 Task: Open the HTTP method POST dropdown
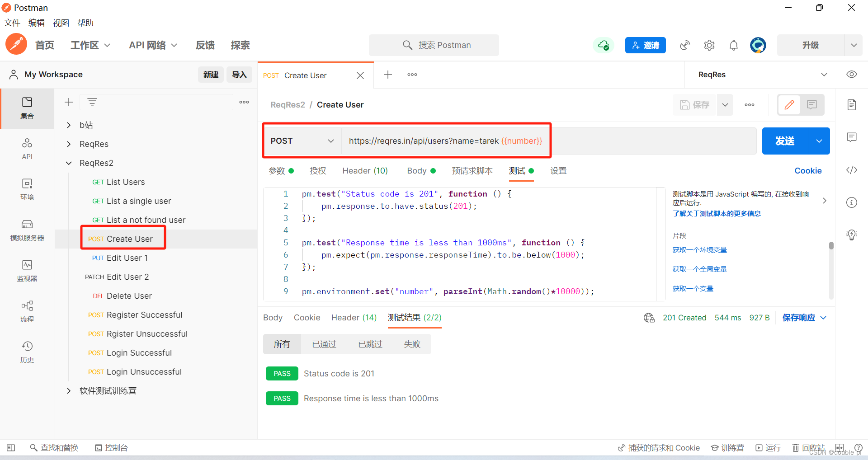click(303, 141)
